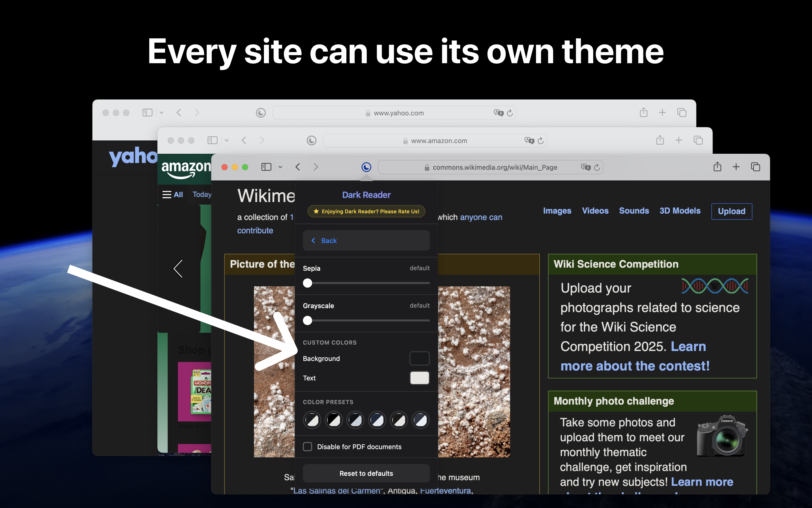
Task: Select the first color preset
Action: tap(312, 420)
